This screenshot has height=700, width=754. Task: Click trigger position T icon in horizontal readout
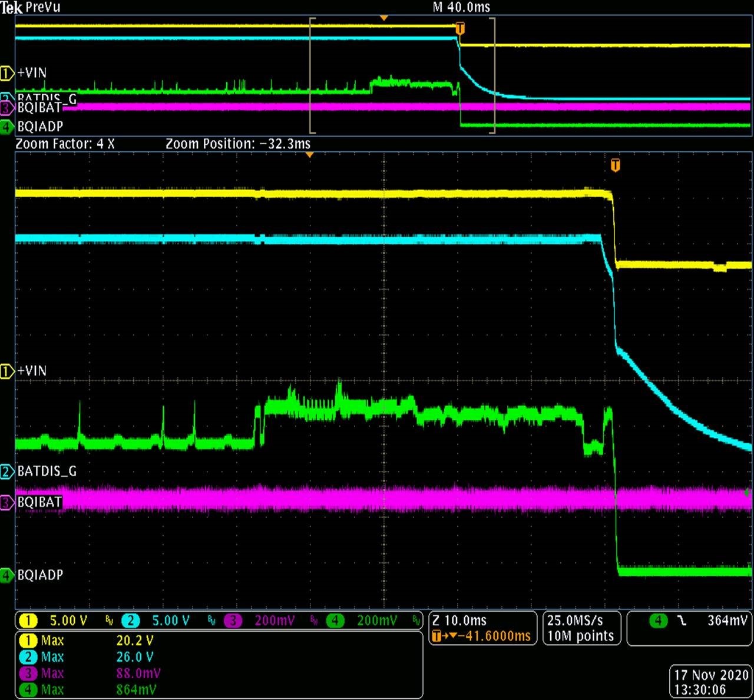click(x=436, y=636)
